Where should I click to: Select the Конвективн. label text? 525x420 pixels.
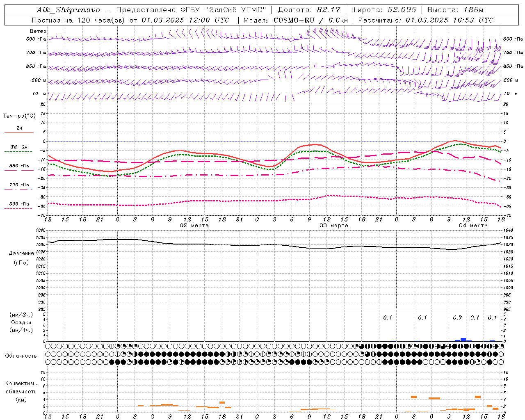point(21,383)
